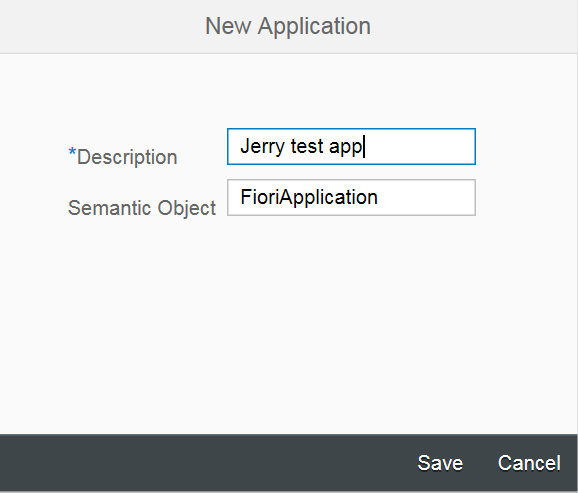Screen dimensions: 578x493
Task: Click empty area of dark footer bar
Action: pyautogui.click(x=206, y=463)
